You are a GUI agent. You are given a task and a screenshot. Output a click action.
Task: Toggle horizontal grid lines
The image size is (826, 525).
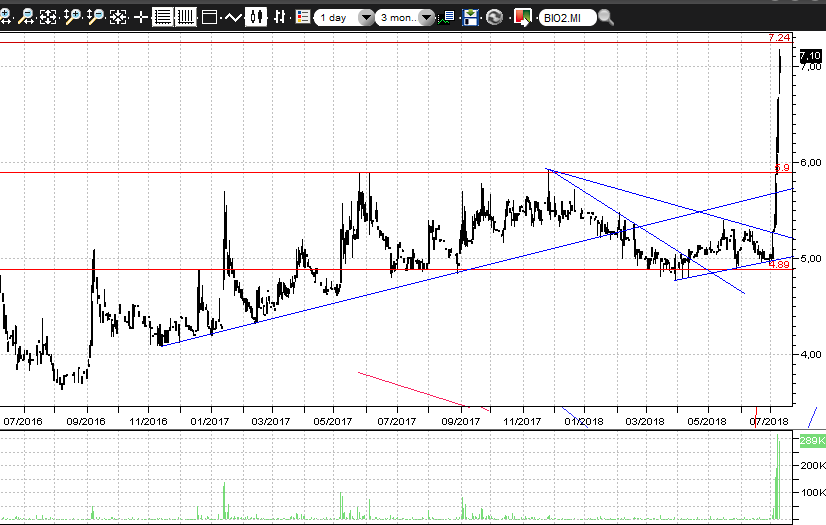click(162, 17)
